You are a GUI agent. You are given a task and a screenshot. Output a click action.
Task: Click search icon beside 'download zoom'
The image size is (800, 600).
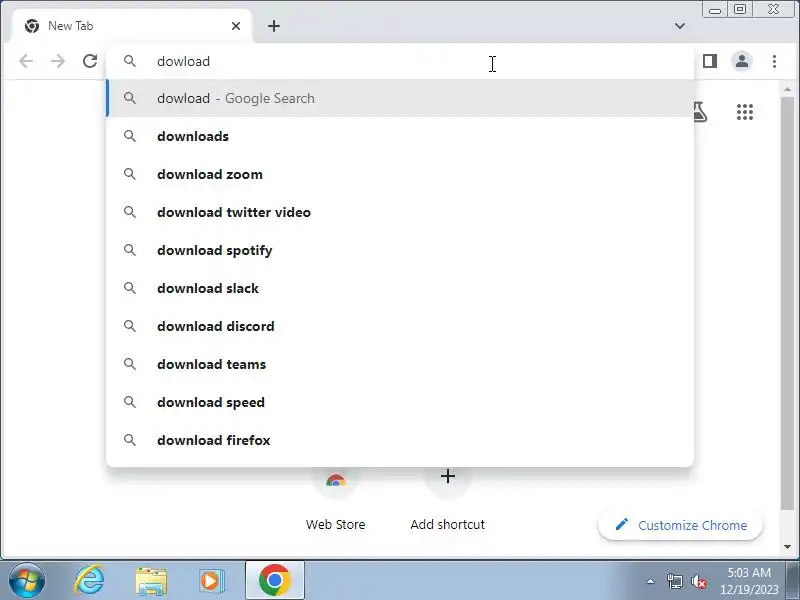click(x=130, y=174)
